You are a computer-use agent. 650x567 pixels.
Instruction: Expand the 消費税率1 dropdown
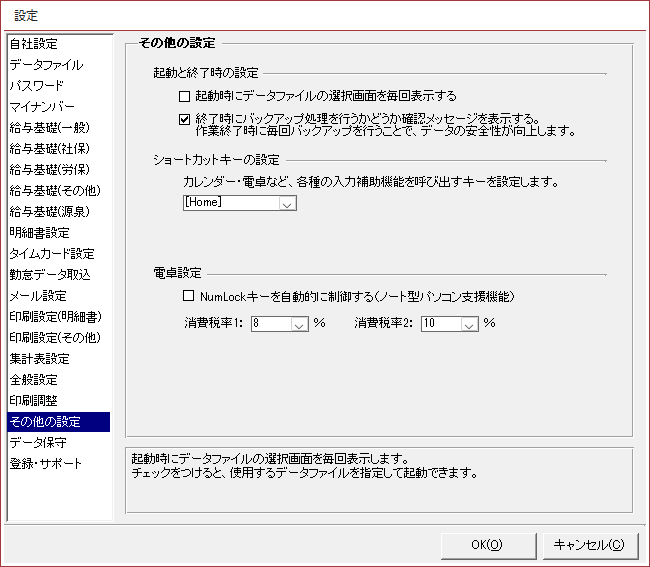click(299, 324)
